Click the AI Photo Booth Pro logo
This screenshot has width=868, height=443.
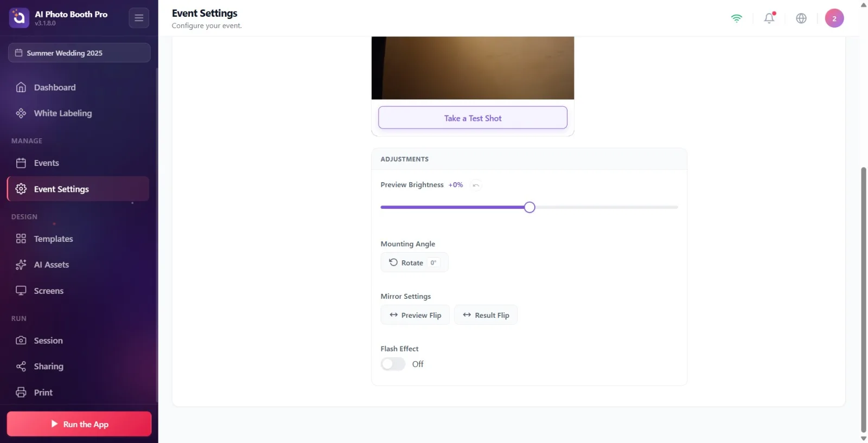(x=19, y=18)
